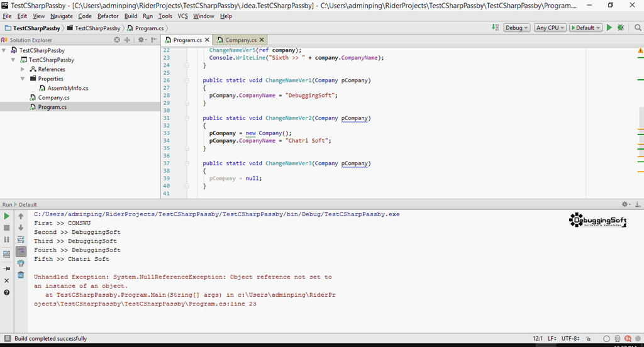
Task: Place cursor on line 28 DebuggingSoft string
Action: point(311,96)
